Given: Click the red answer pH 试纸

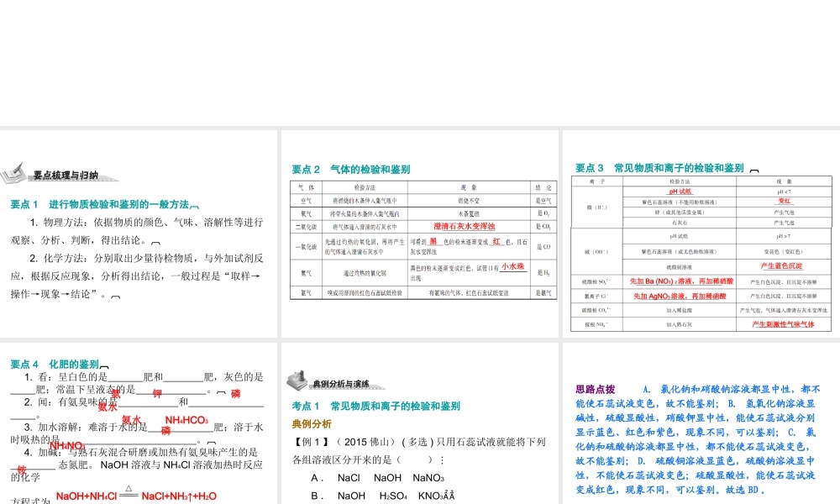Looking at the screenshot, I should (x=680, y=192).
